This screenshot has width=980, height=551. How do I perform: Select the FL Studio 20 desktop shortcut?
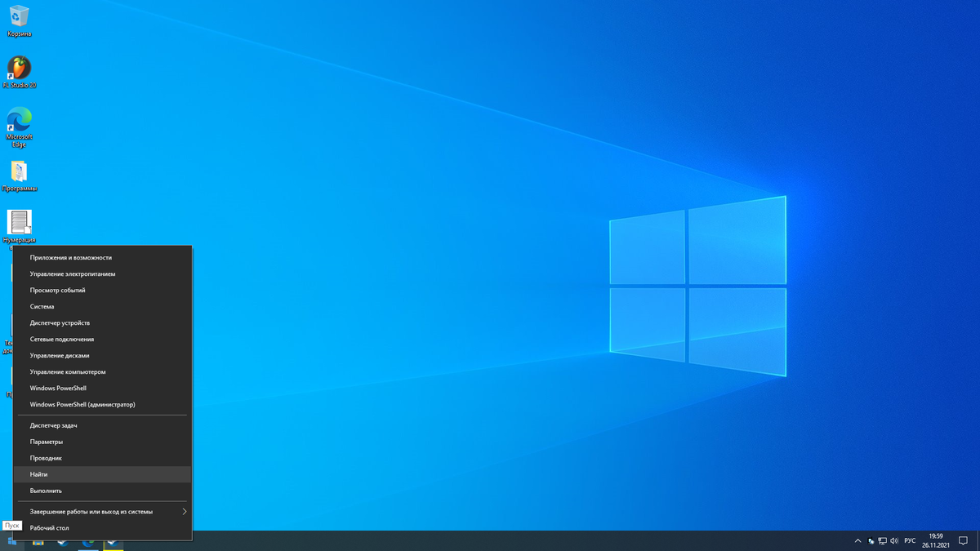[x=19, y=73]
